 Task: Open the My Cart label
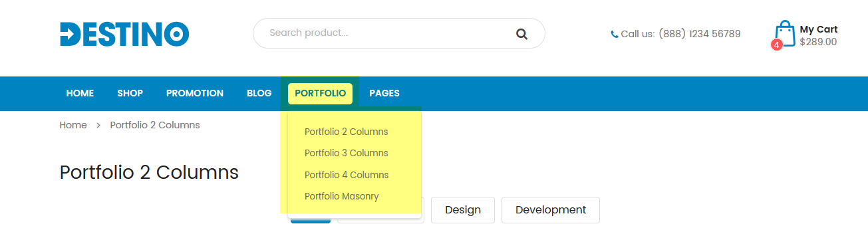(x=818, y=29)
